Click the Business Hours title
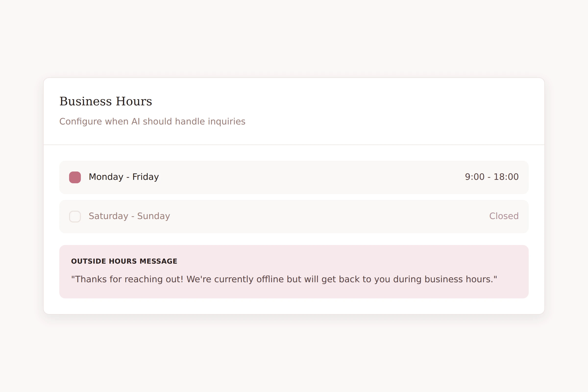Viewport: 588px width, 392px height. click(x=106, y=101)
